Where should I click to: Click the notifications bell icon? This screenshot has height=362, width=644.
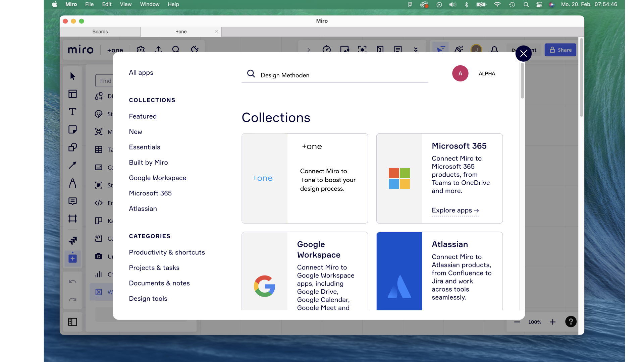(x=494, y=50)
